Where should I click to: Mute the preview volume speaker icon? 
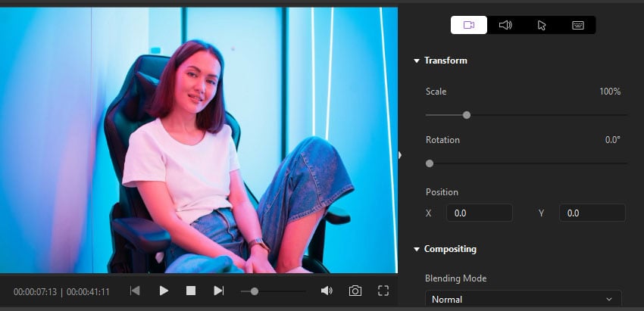[x=327, y=291]
